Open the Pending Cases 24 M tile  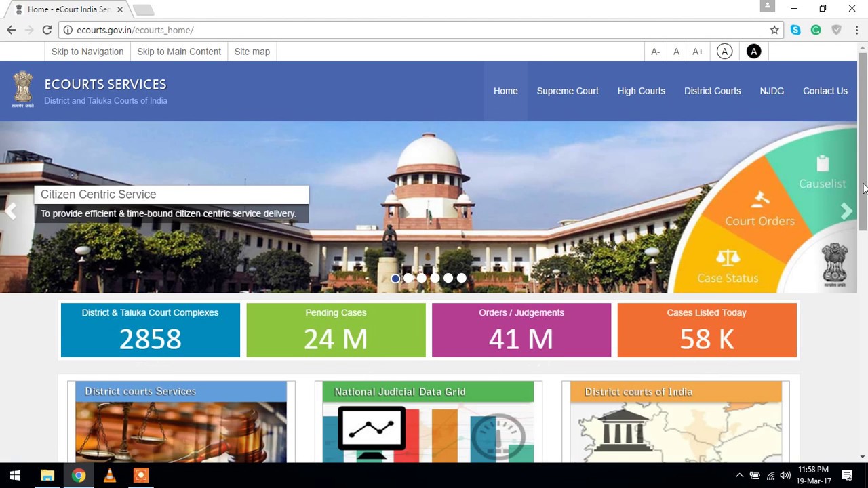336,330
